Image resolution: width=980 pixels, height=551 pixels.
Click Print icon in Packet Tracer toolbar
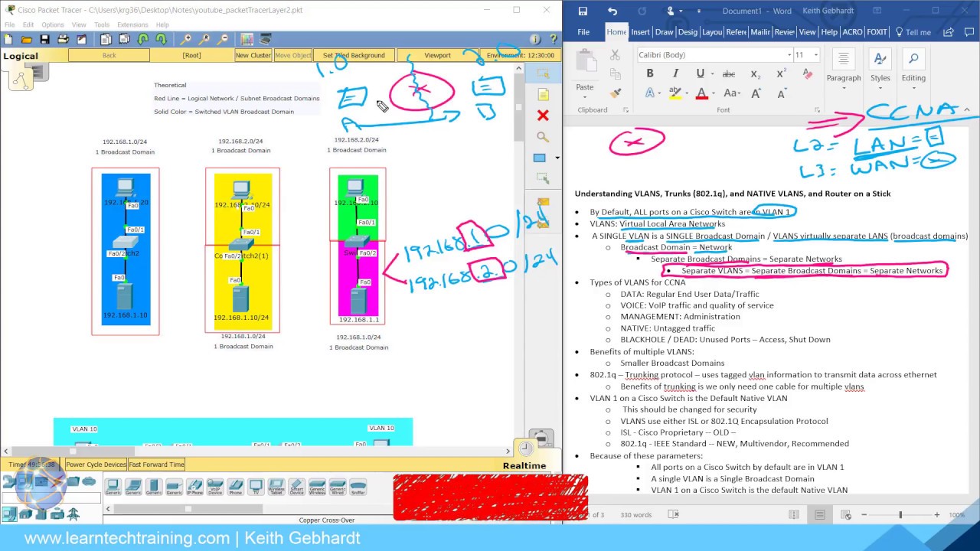pyautogui.click(x=63, y=39)
